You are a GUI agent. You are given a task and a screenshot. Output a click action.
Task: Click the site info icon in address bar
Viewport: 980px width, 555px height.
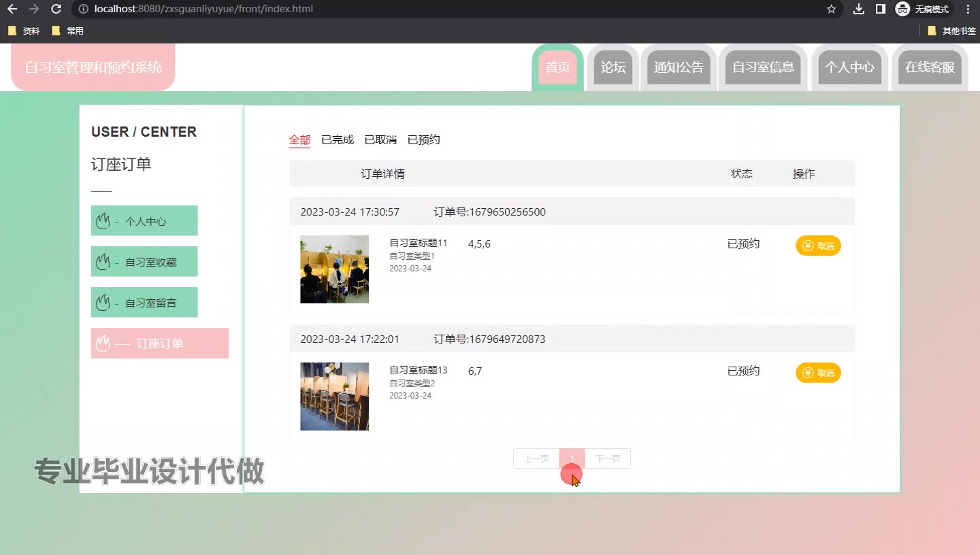(x=83, y=9)
